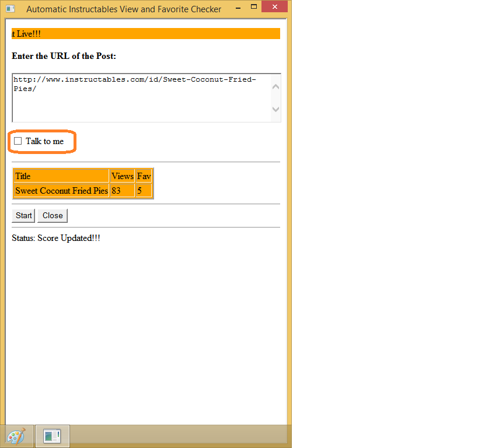Viewport: 478px width, 448px height.
Task: Maximize the Instructables Checker window
Action: click(x=254, y=6)
